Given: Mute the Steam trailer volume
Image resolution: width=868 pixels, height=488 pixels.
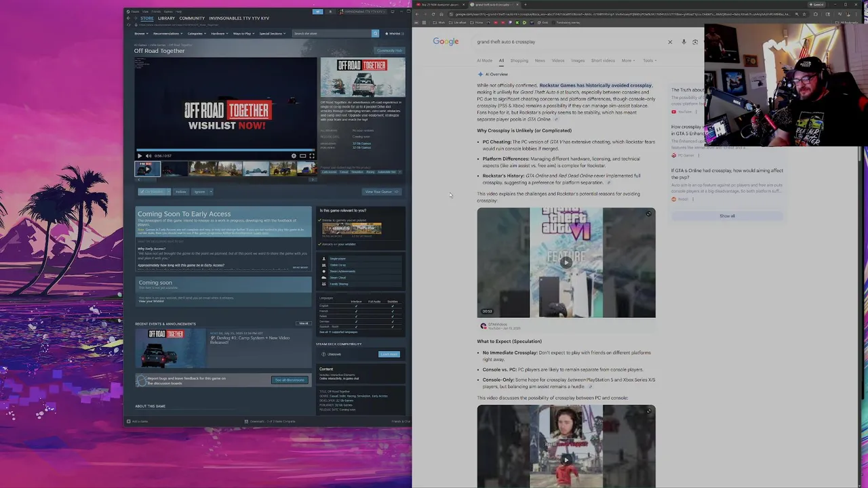Looking at the screenshot, I should pyautogui.click(x=149, y=156).
